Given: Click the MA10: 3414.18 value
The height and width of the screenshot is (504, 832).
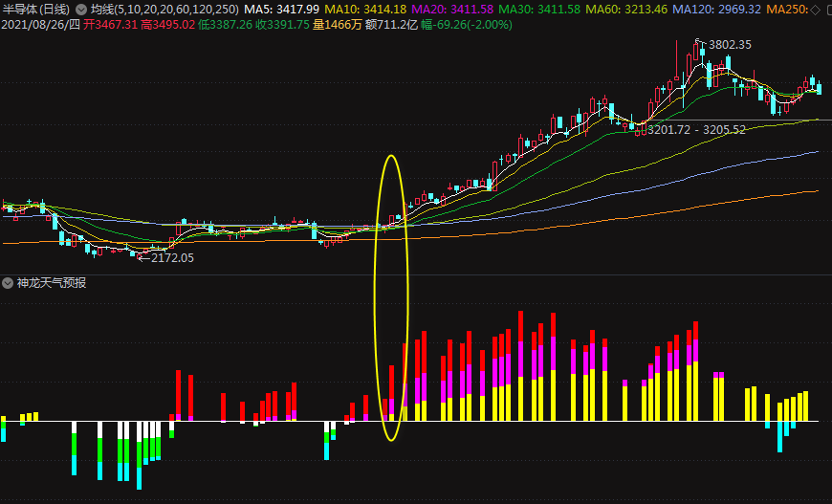Looking at the screenshot, I should click(x=365, y=10).
